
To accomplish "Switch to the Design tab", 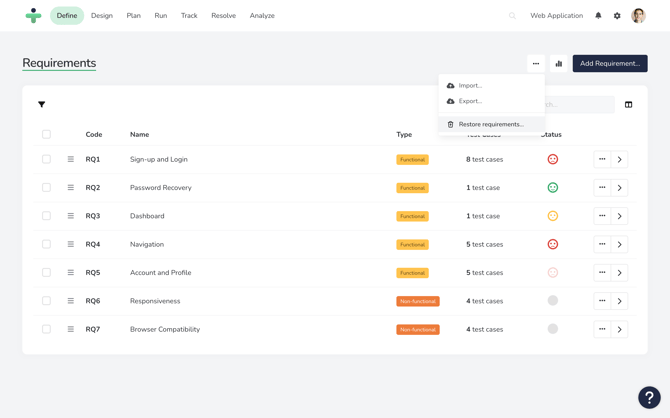I will (x=102, y=16).
